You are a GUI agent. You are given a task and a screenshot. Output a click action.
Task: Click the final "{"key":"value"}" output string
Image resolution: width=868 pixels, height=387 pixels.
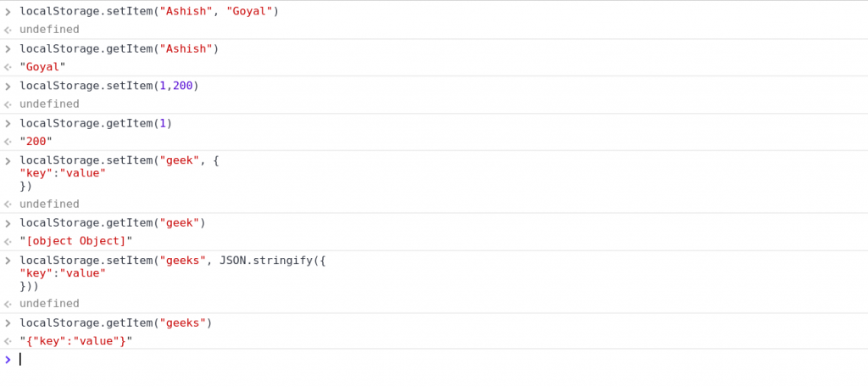76,341
